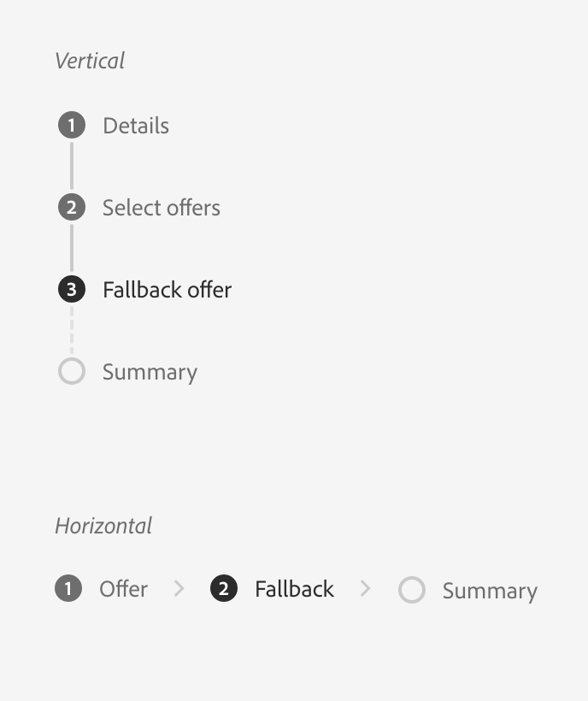This screenshot has height=701, width=588.
Task: Select the Fallback offer step label
Action: point(168,290)
